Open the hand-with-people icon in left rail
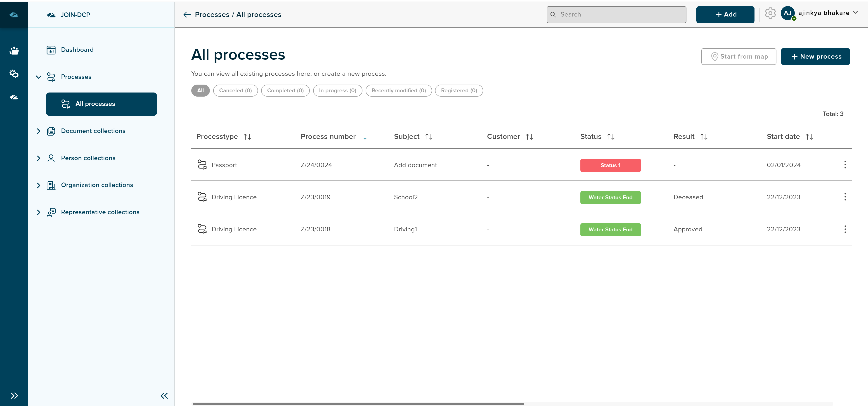The height and width of the screenshot is (406, 868). [14, 51]
